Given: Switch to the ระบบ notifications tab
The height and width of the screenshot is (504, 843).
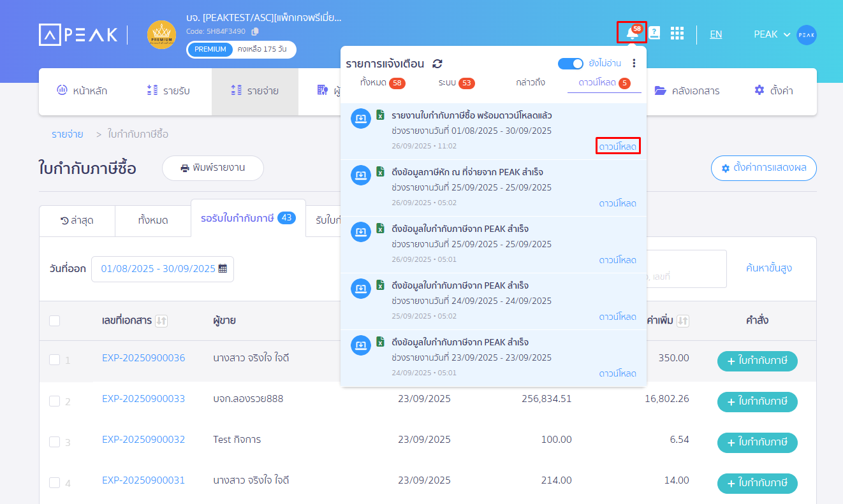Looking at the screenshot, I should coord(456,83).
